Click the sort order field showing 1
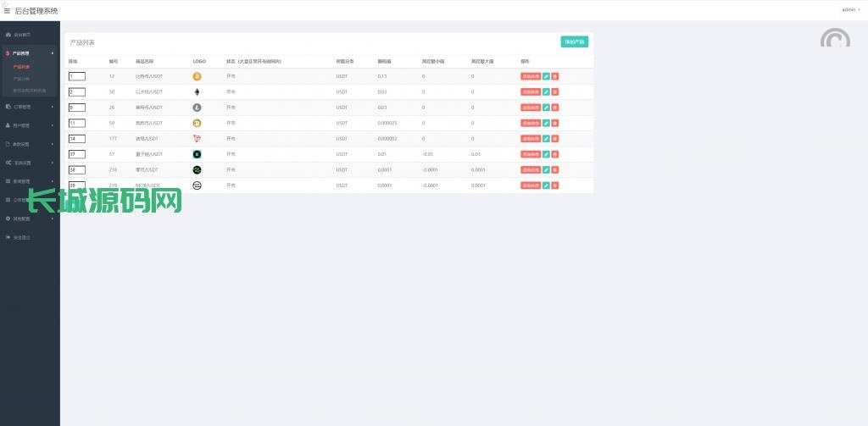The width and height of the screenshot is (868, 426). [76, 76]
